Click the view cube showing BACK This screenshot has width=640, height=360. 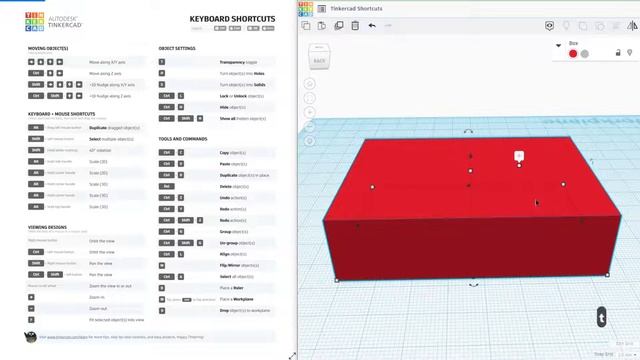click(319, 56)
